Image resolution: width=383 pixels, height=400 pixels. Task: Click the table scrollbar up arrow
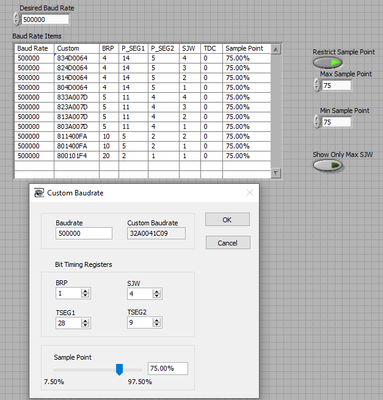pos(276,50)
